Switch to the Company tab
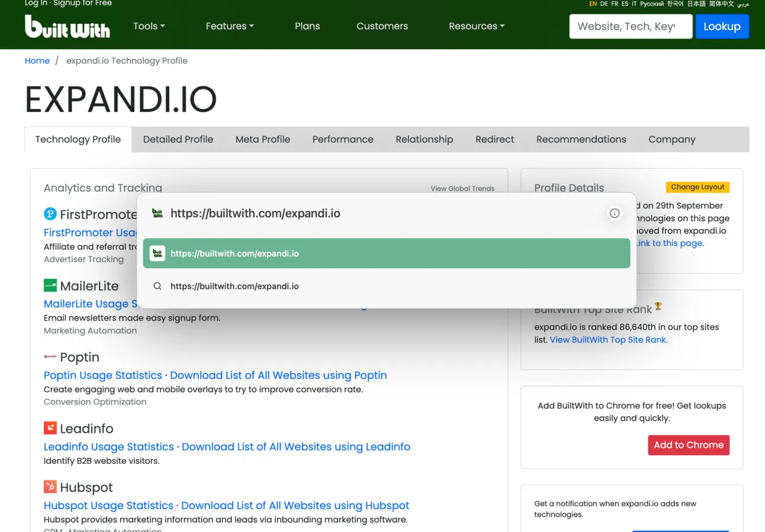Image resolution: width=765 pixels, height=532 pixels. (672, 140)
